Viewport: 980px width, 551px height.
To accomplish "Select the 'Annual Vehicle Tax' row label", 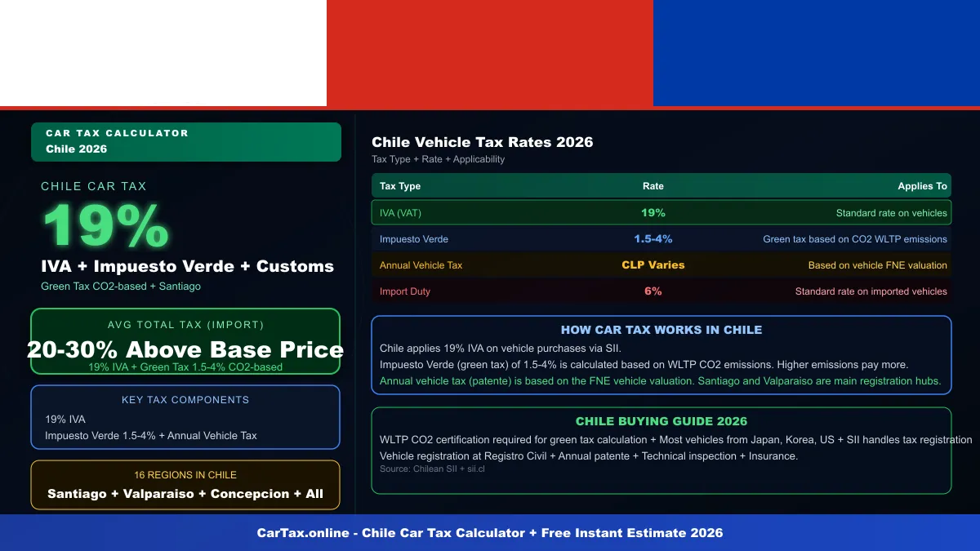I will tap(421, 265).
